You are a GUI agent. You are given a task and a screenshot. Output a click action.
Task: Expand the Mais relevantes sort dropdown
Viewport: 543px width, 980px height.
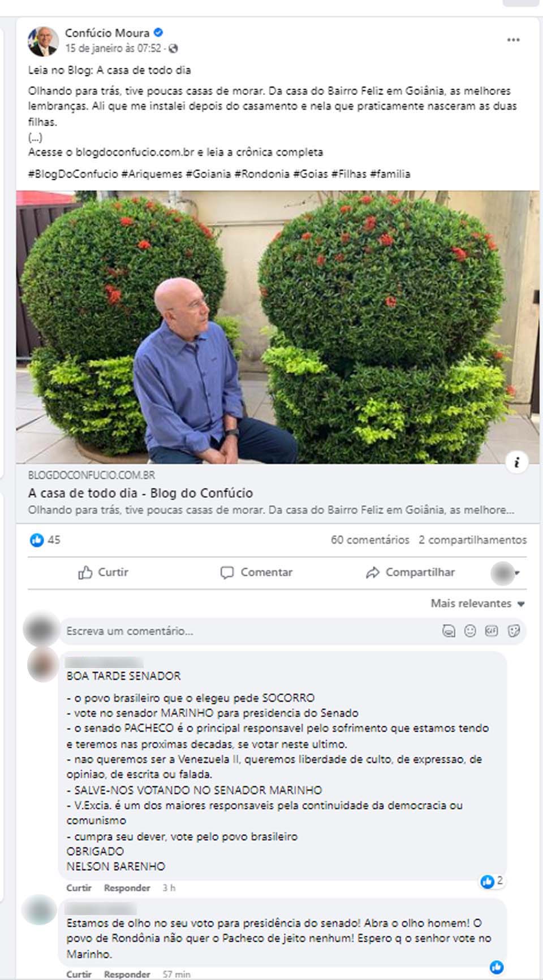[478, 604]
